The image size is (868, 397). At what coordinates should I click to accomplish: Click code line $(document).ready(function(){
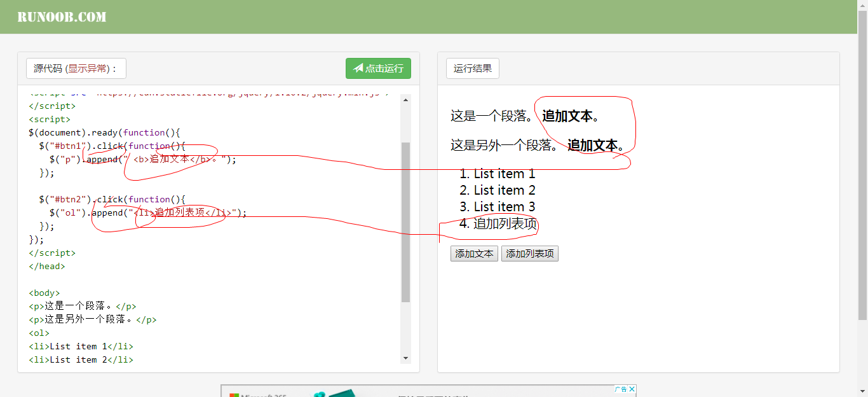[x=105, y=132]
